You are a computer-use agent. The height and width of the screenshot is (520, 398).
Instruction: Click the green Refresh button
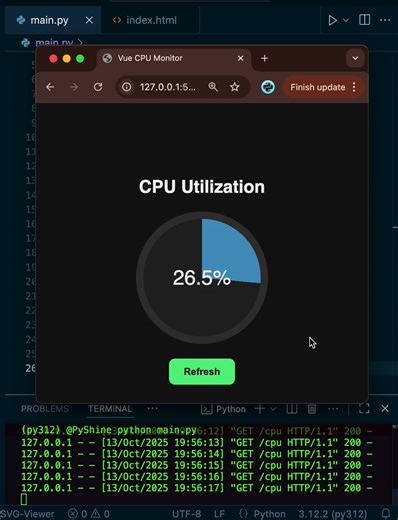(202, 372)
